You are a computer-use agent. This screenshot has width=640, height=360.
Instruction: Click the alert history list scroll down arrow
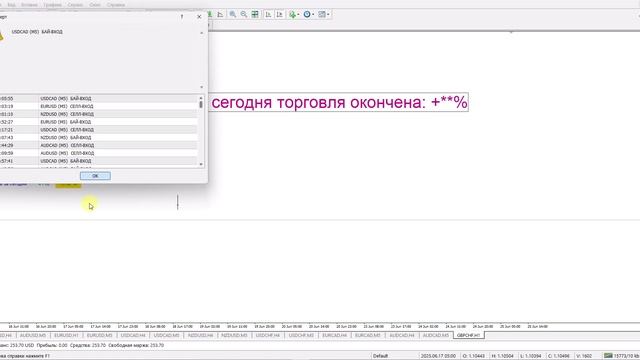point(201,164)
